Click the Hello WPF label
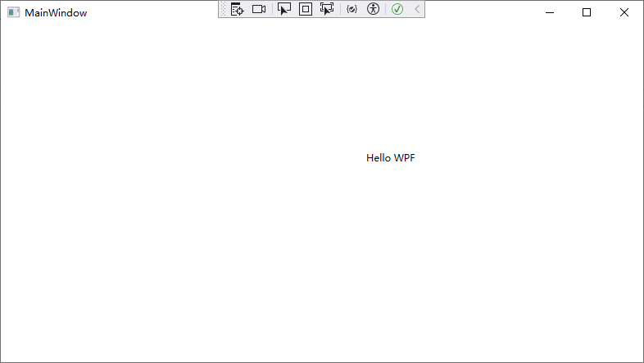Screen dimensions: 644x363 390,158
